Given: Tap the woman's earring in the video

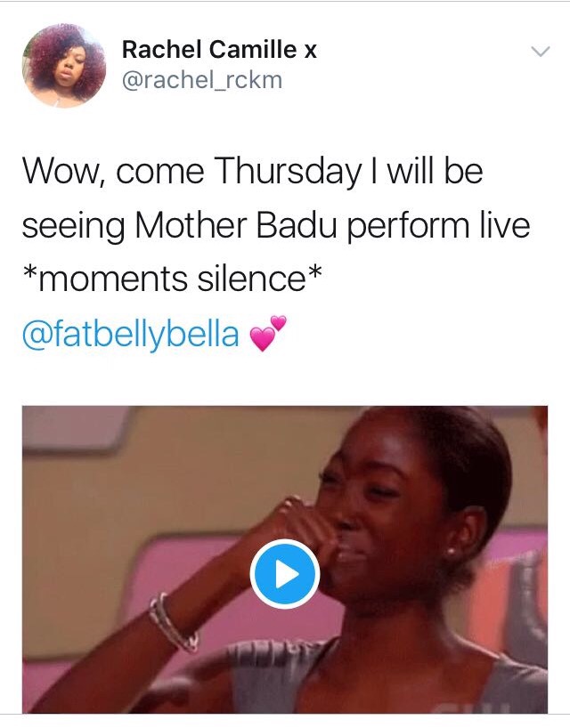Looking at the screenshot, I should click(x=452, y=552).
